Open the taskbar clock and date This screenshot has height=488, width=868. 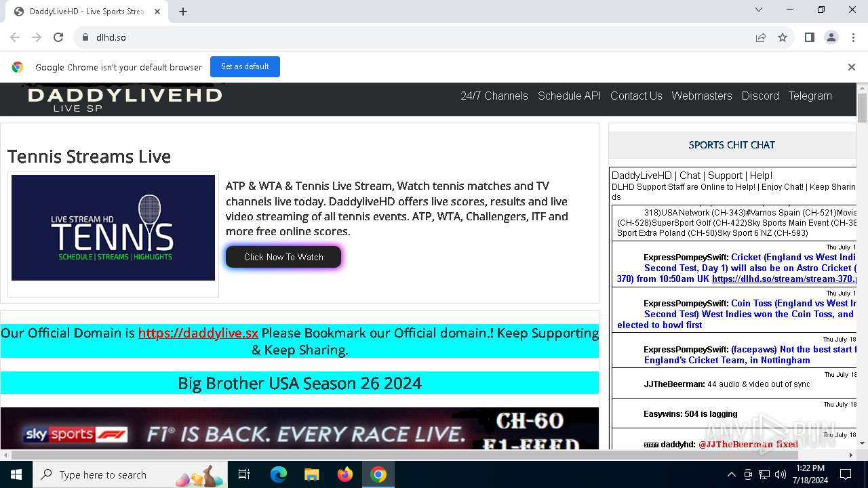pos(810,474)
